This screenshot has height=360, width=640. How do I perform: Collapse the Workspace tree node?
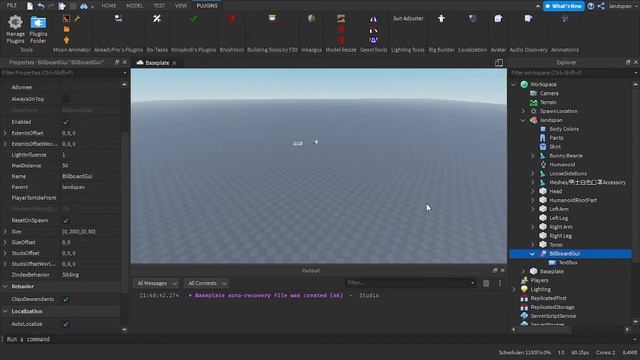pyautogui.click(x=514, y=84)
